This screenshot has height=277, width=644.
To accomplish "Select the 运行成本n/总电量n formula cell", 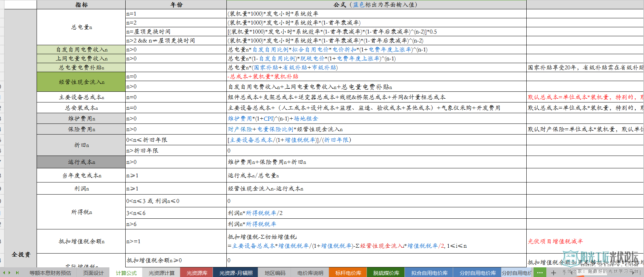I will (376, 176).
